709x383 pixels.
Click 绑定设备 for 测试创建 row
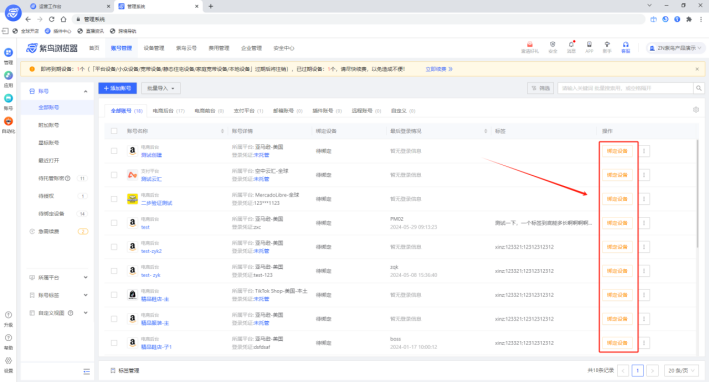(617, 151)
